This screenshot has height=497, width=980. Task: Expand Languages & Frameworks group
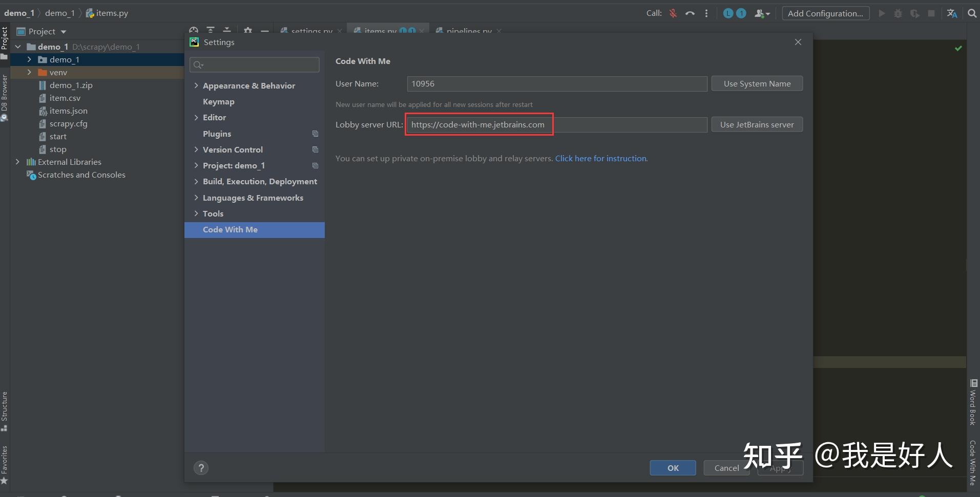(196, 198)
